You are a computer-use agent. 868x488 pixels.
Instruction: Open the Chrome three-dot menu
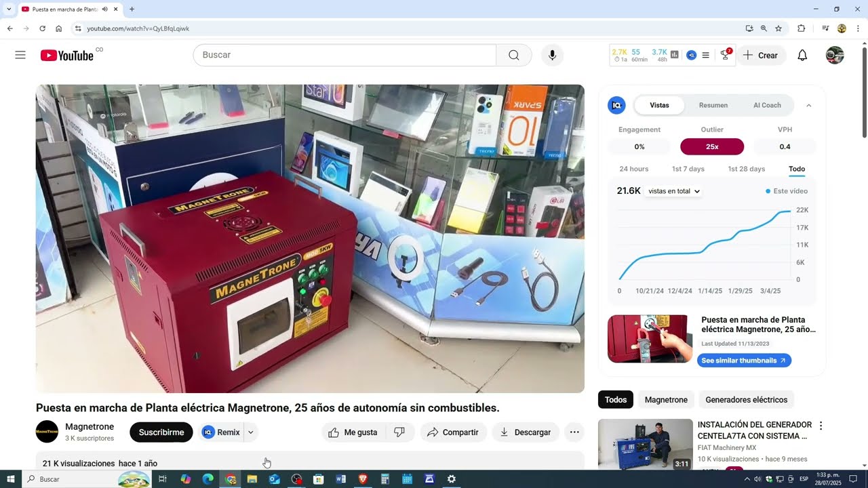coord(858,28)
